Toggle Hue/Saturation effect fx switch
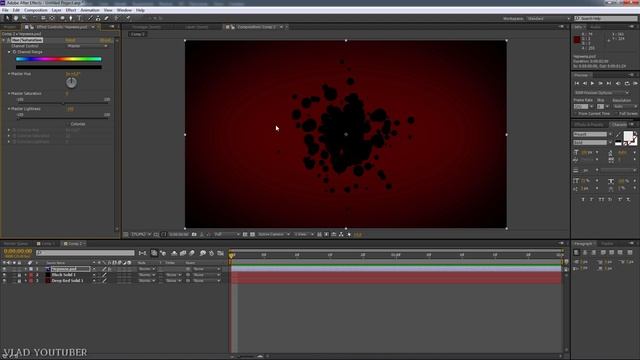The width and height of the screenshot is (640, 360). coord(8,40)
